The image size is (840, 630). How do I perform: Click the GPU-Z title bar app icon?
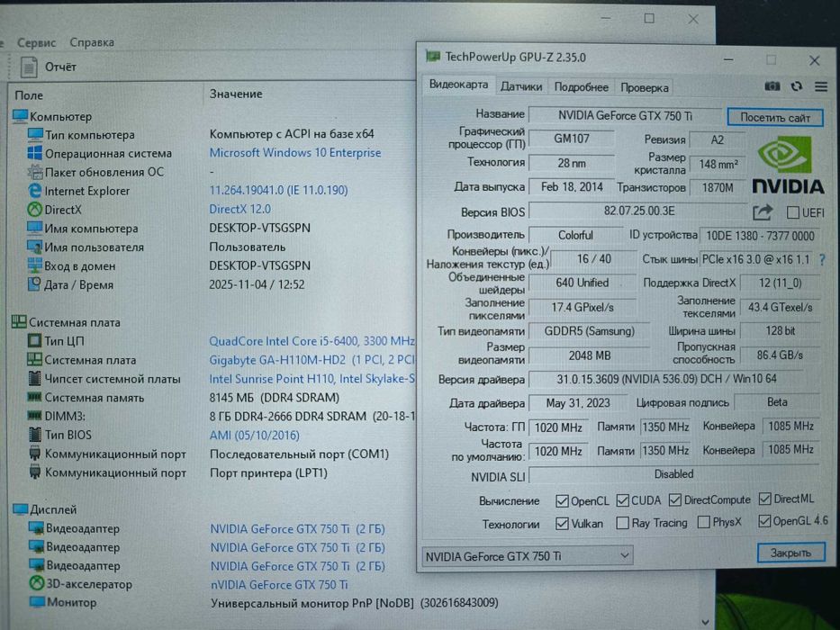click(x=433, y=57)
